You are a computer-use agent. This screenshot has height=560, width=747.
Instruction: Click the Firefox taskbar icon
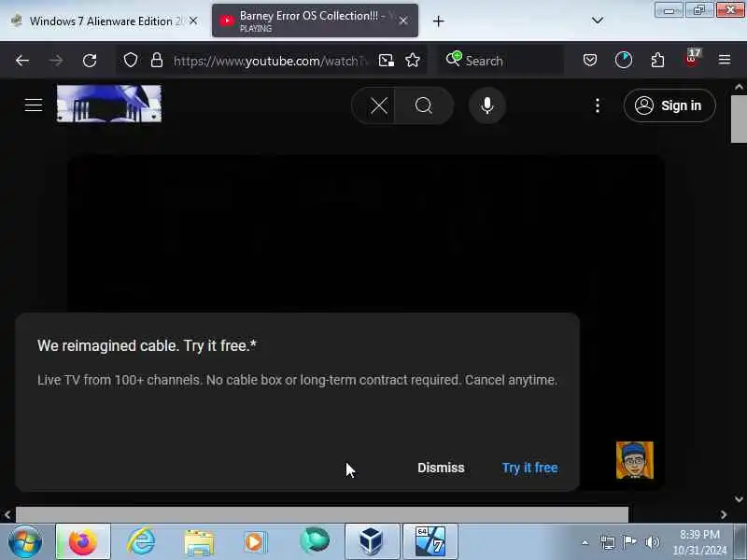[x=83, y=541]
